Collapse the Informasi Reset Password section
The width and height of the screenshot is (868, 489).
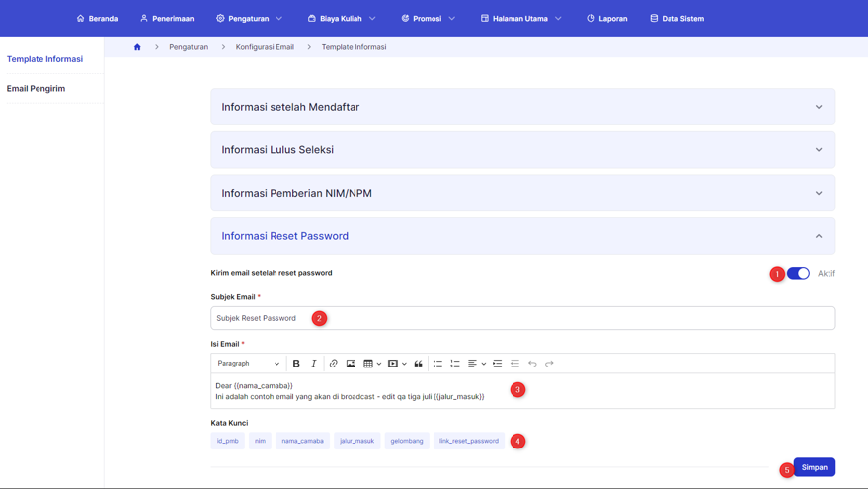tap(522, 236)
